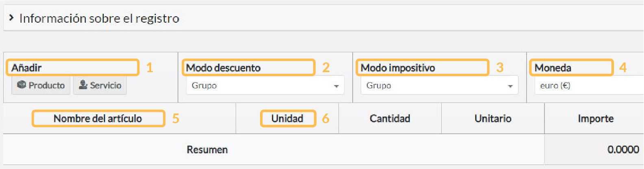Click the Modo impositivo label
The width and height of the screenshot is (644, 169).
pyautogui.click(x=398, y=68)
